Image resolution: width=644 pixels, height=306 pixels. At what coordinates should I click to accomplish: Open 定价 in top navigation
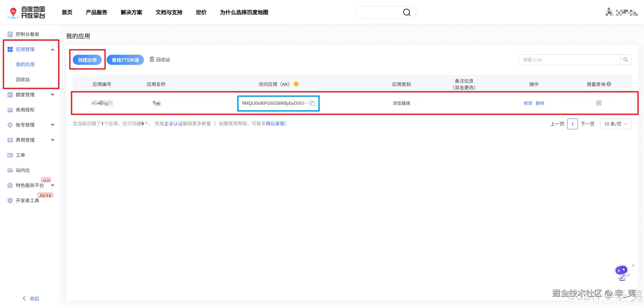coord(201,12)
